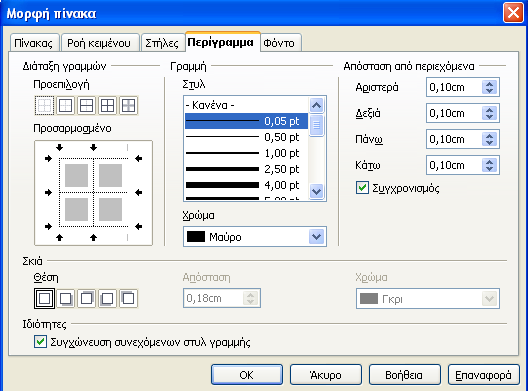Select the 4,00 pt line style
Image resolution: width=528 pixels, height=391 pixels.
[246, 185]
